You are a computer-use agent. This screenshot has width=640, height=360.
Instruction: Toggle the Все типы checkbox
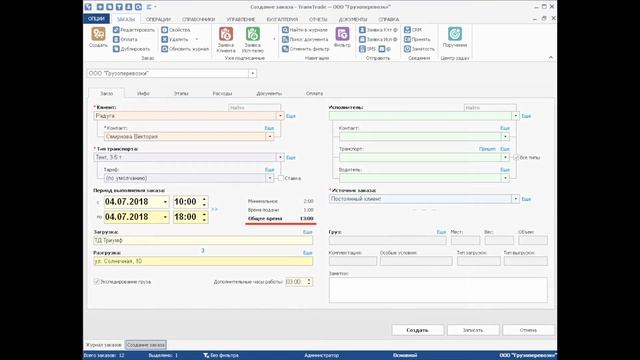pyautogui.click(x=516, y=157)
